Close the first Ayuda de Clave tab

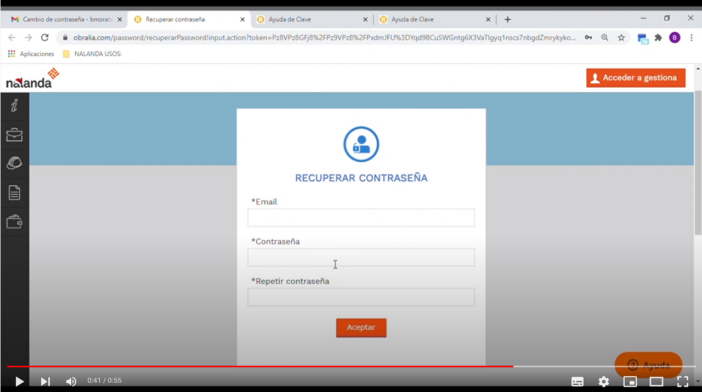pyautogui.click(x=365, y=19)
